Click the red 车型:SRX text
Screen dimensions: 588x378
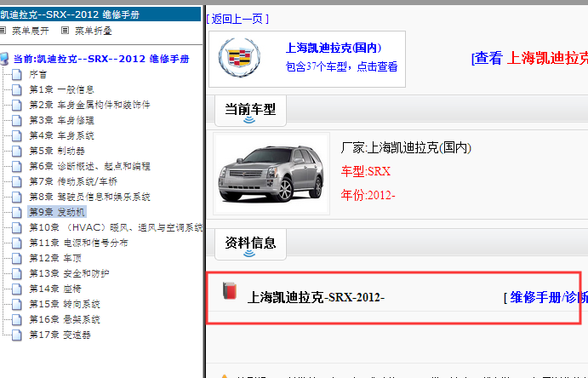pos(366,172)
